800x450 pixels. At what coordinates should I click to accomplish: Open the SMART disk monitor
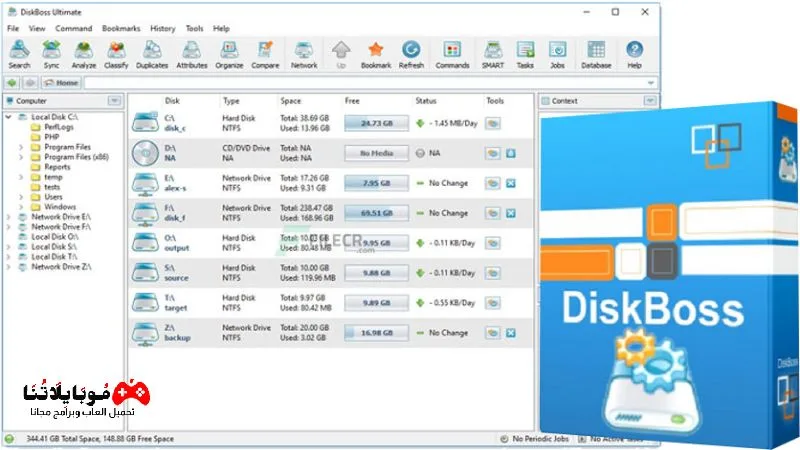493,55
